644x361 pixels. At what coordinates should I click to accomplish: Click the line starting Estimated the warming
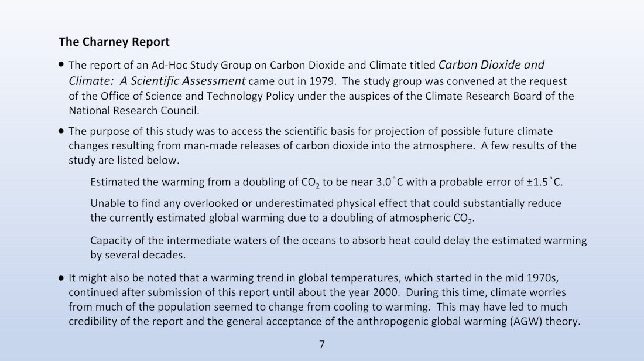tap(327, 182)
